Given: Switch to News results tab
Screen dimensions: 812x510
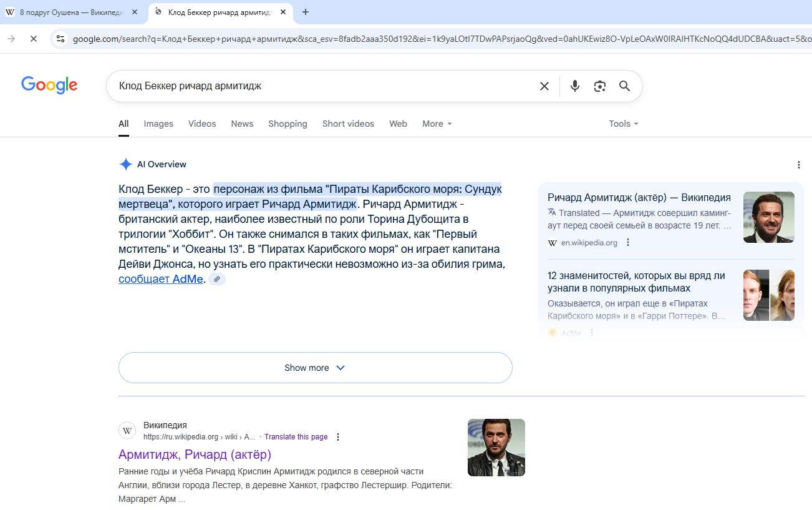Looking at the screenshot, I should tap(242, 124).
